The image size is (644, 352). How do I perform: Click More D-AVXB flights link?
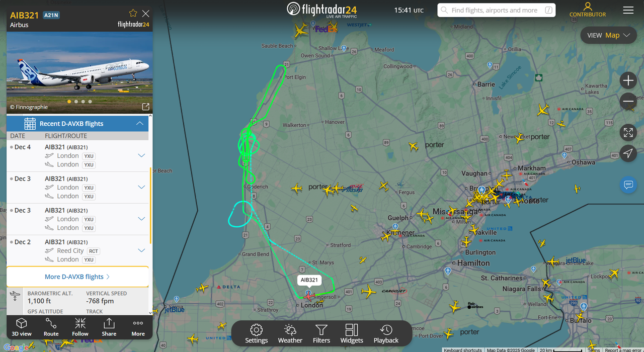click(x=77, y=277)
